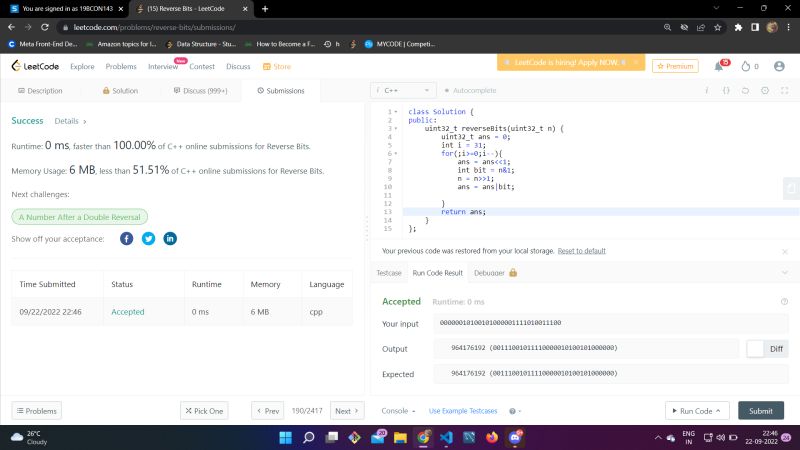
Task: Open editor settings gear icon
Action: pyautogui.click(x=764, y=90)
